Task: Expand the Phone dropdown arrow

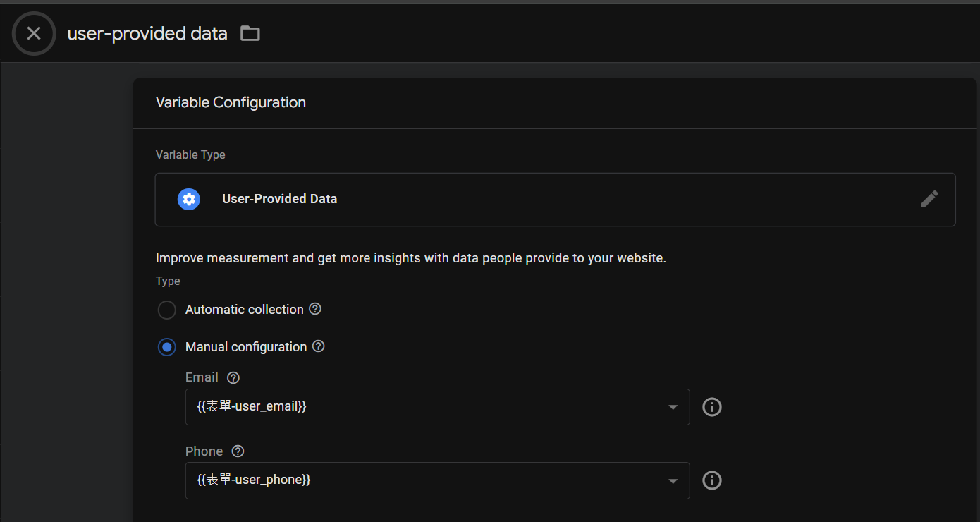Action: click(673, 480)
